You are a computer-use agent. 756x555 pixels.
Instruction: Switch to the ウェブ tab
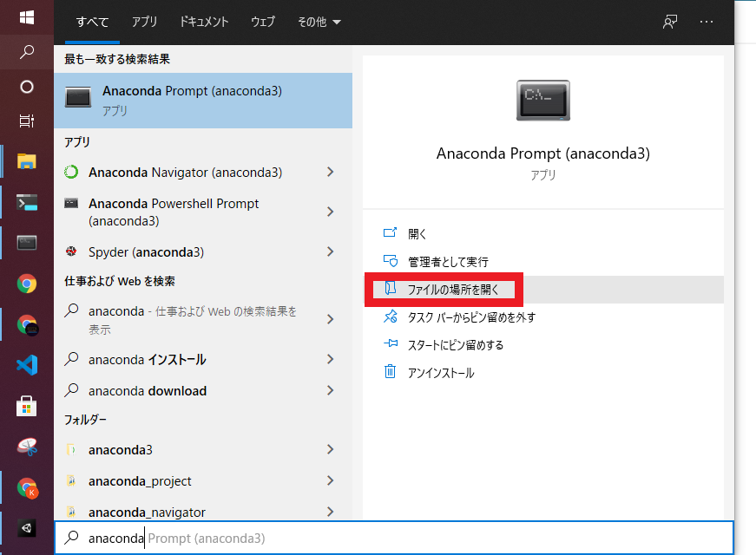pyautogui.click(x=263, y=22)
